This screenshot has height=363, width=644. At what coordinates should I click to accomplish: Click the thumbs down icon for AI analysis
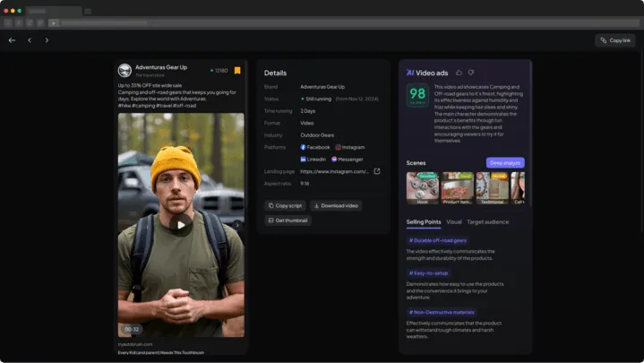coord(471,73)
